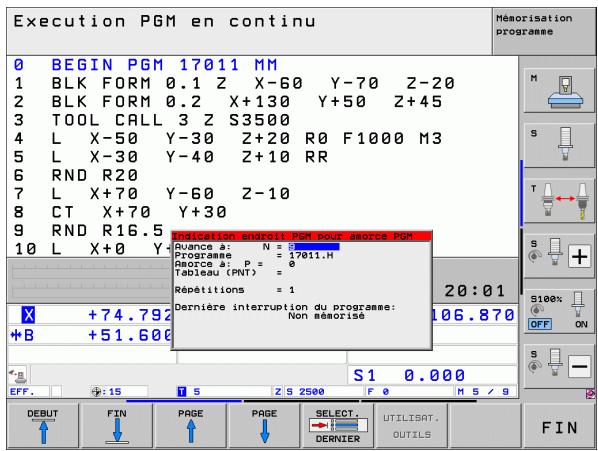The image size is (598, 451).
Task: Click the 20:01 time display
Action: (x=475, y=291)
